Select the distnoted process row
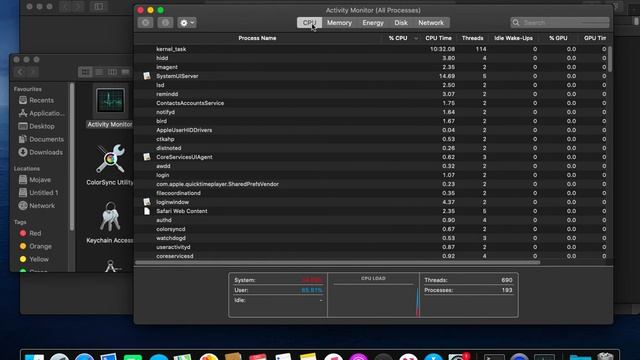640x360 pixels. tap(371, 148)
